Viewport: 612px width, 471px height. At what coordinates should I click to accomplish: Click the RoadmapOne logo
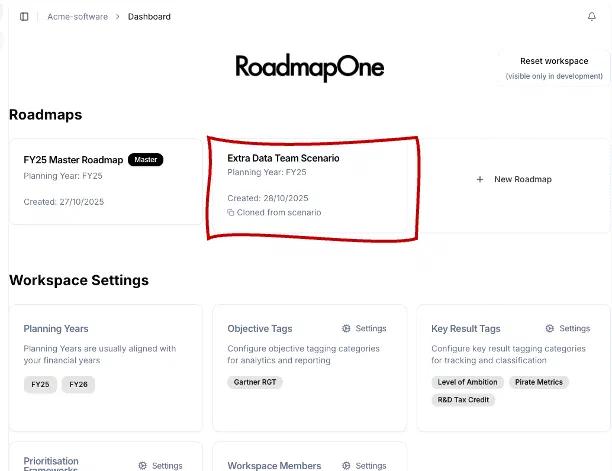click(310, 68)
